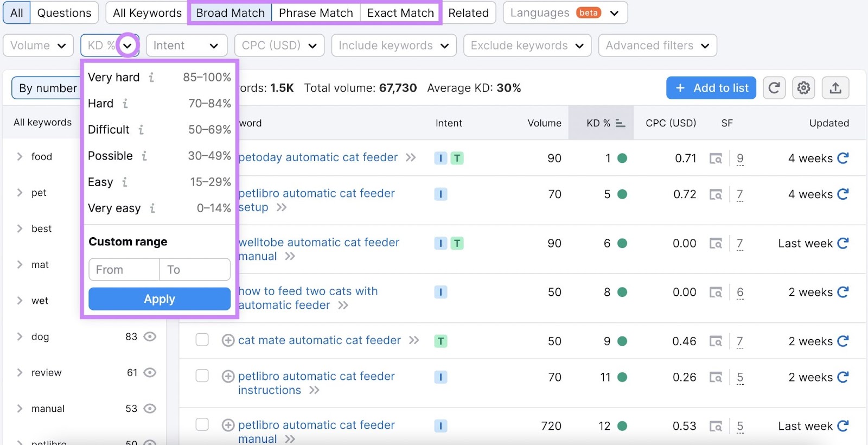Switch to the Questions tab
Viewport: 868px width, 445px height.
point(64,13)
